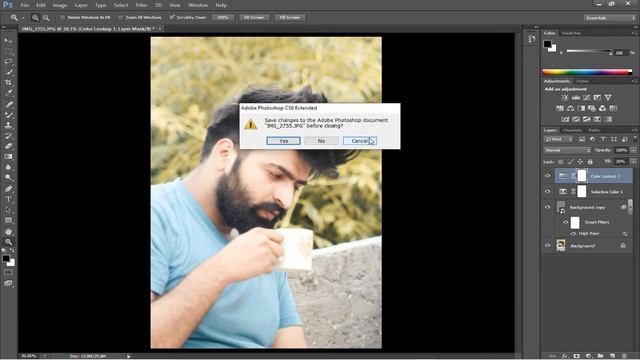Click No in the save dialog
Viewport: 640px width, 360px height.
(x=321, y=141)
